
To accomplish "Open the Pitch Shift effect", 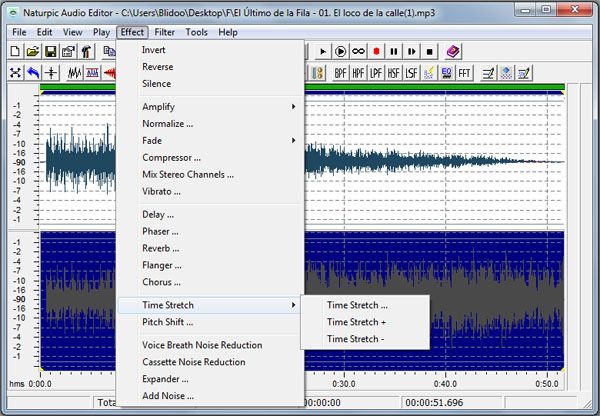I will [210, 322].
